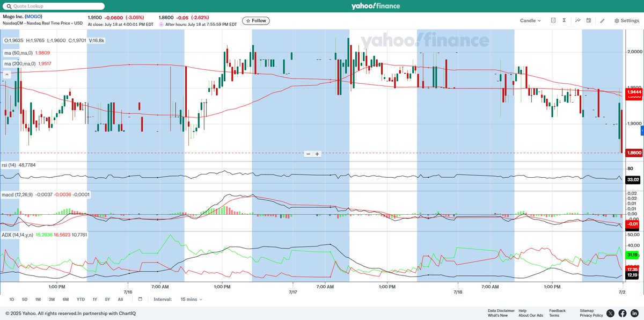644x320 pixels.
Task: Open the Help link
Action: [x=523, y=310]
